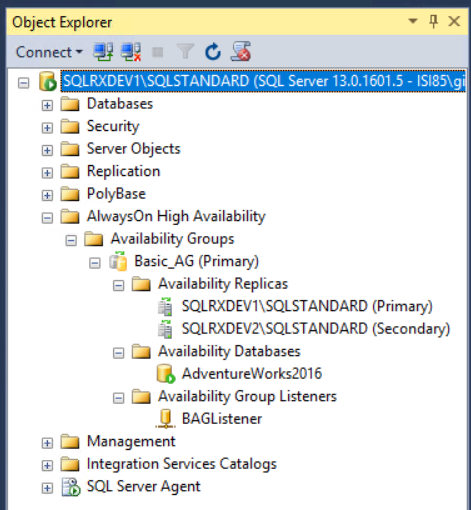This screenshot has width=471, height=510.
Task: Click the BAGListener listener icon
Action: (x=165, y=419)
